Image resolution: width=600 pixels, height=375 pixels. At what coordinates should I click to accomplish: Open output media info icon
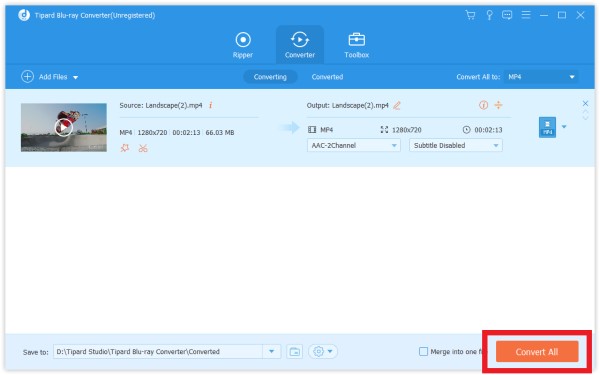click(x=483, y=105)
